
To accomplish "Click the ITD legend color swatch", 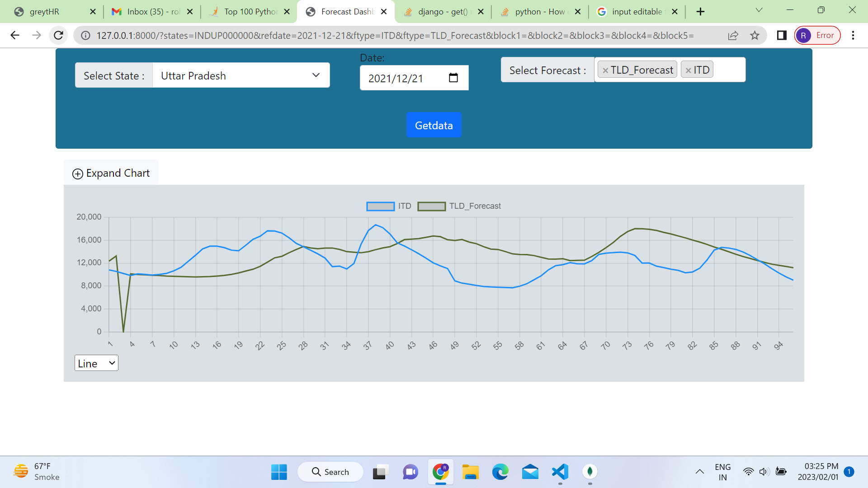I will (381, 206).
